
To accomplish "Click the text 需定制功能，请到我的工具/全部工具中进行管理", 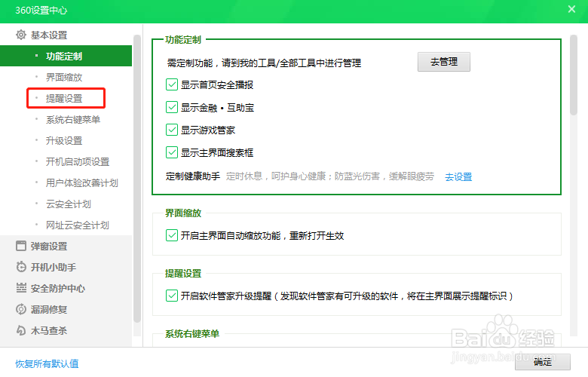I will point(264,63).
